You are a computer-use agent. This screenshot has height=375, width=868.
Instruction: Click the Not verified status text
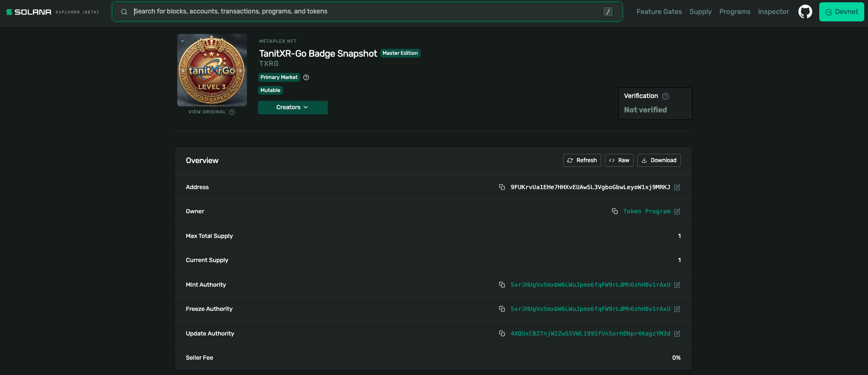tap(645, 110)
